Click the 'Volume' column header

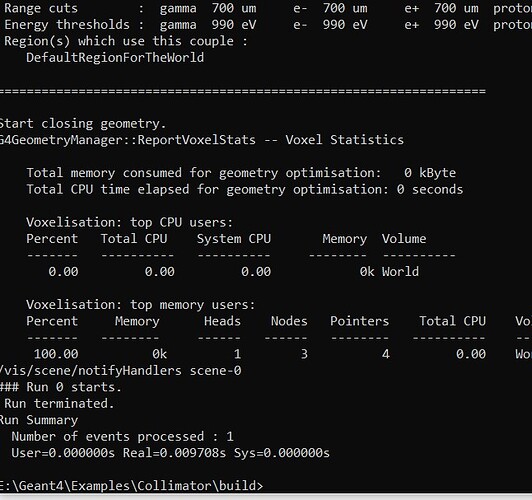pos(404,239)
